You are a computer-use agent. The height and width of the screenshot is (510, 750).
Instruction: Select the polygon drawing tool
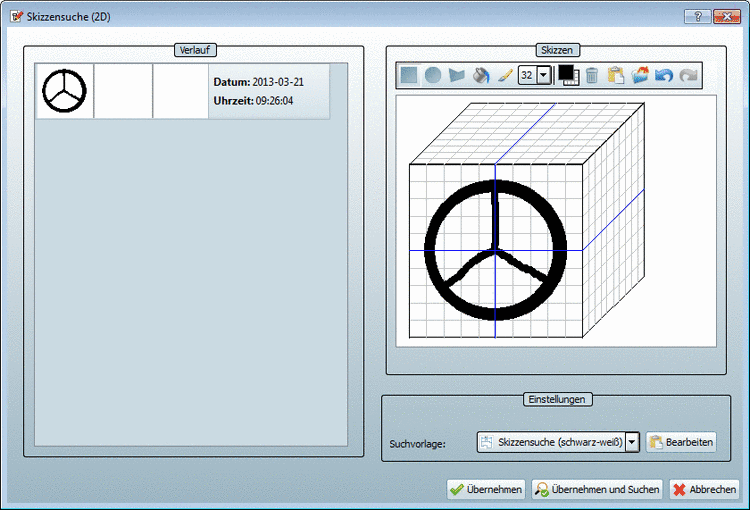[457, 75]
